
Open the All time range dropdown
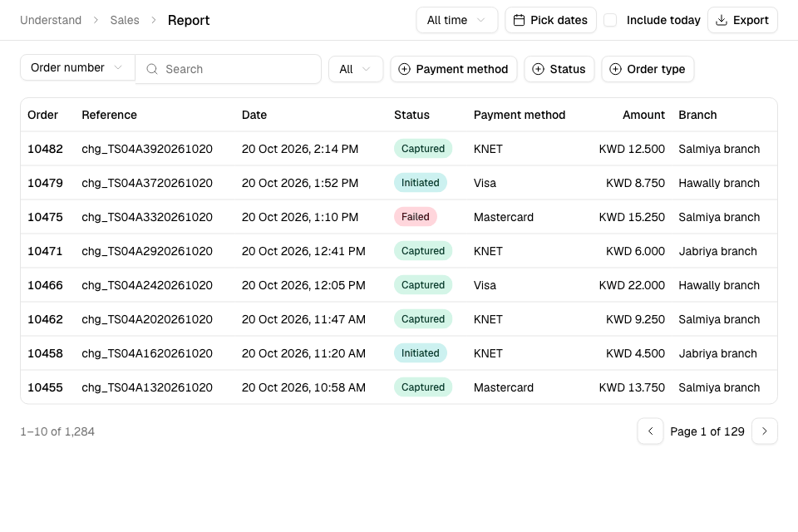457,20
